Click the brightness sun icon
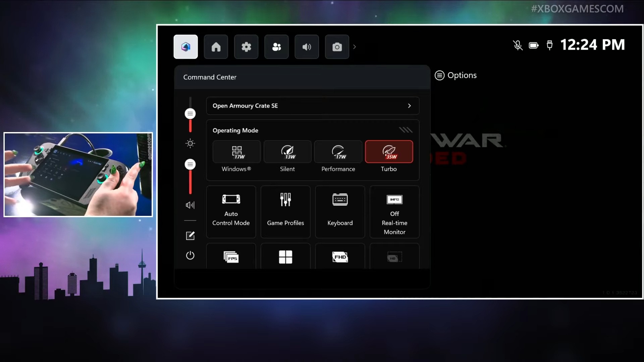 pos(190,143)
